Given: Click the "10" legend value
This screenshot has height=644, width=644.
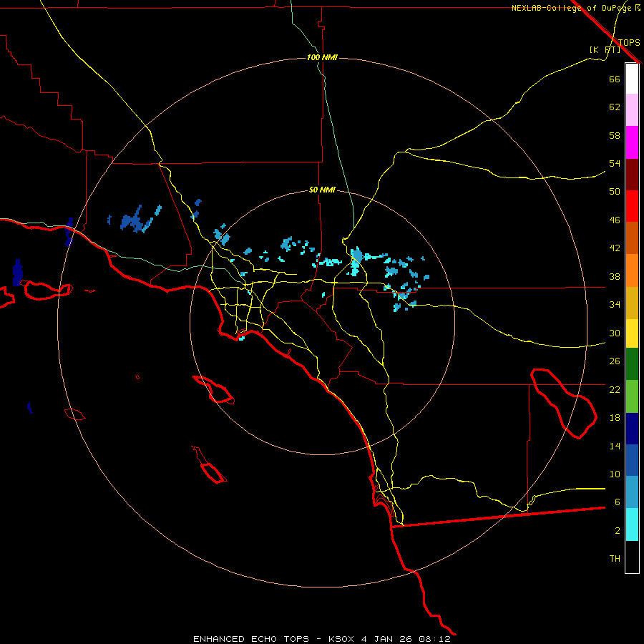Looking at the screenshot, I should coord(615,474).
